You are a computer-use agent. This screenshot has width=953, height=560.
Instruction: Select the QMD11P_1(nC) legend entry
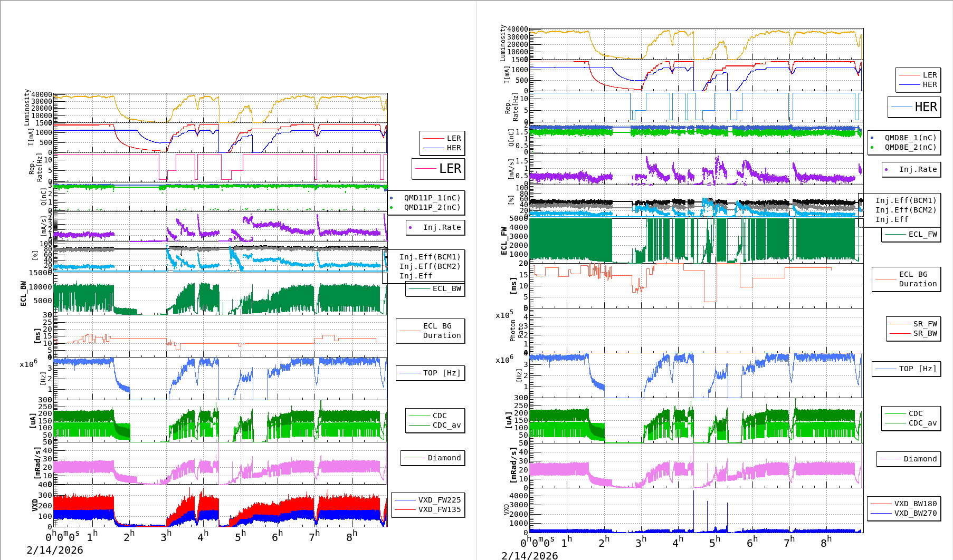pyautogui.click(x=432, y=198)
